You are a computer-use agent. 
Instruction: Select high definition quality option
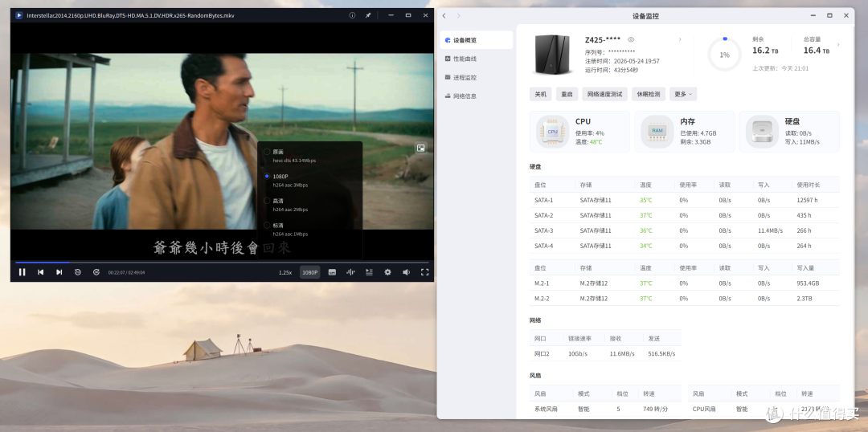point(310,205)
